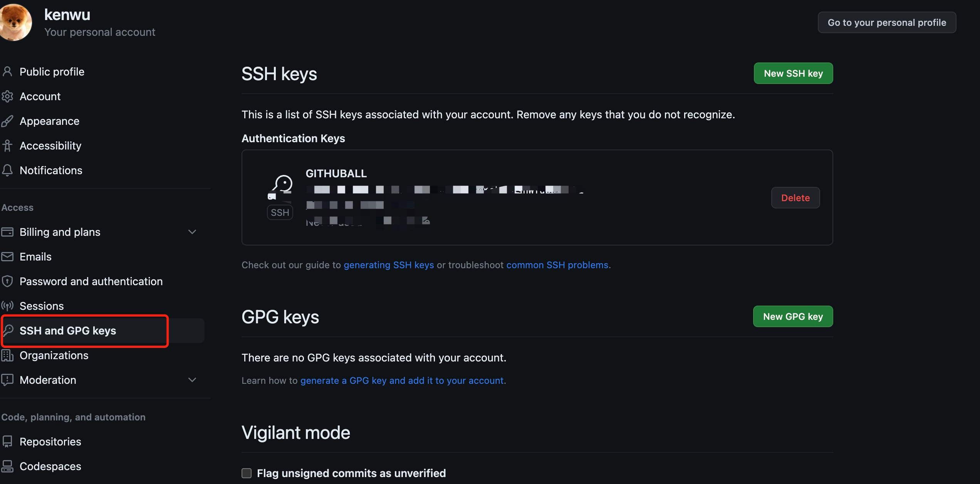Enable Flag unsigned commits as unverified checkbox
This screenshot has width=980, height=484.
click(x=247, y=473)
